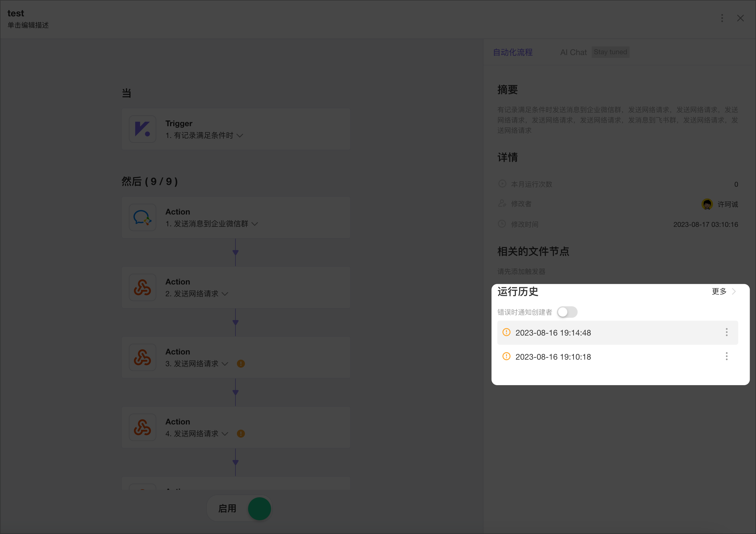Click the error icon beside 2023-08-16 19:14:48
Viewport: 756px width, 534px height.
(506, 332)
